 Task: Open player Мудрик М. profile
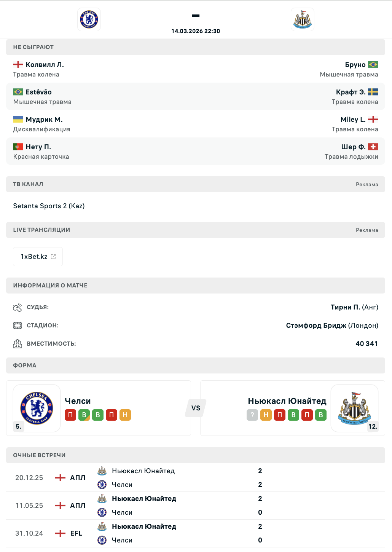click(44, 120)
